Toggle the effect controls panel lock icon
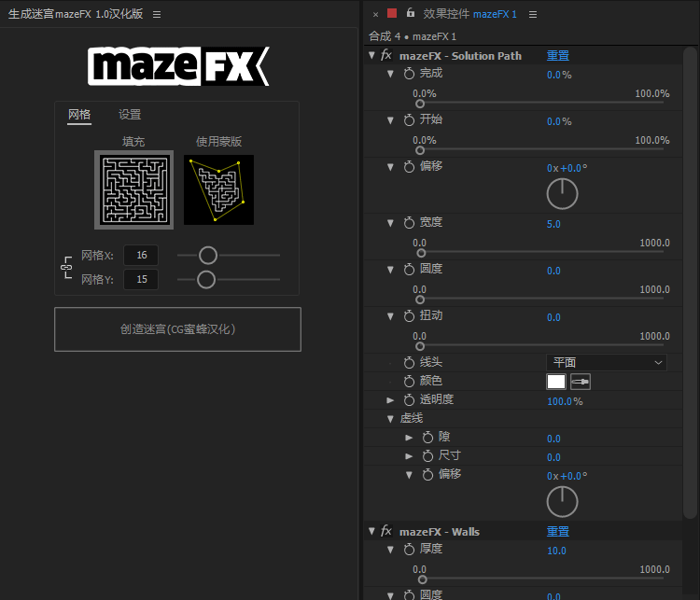The width and height of the screenshot is (700, 600). 411,13
